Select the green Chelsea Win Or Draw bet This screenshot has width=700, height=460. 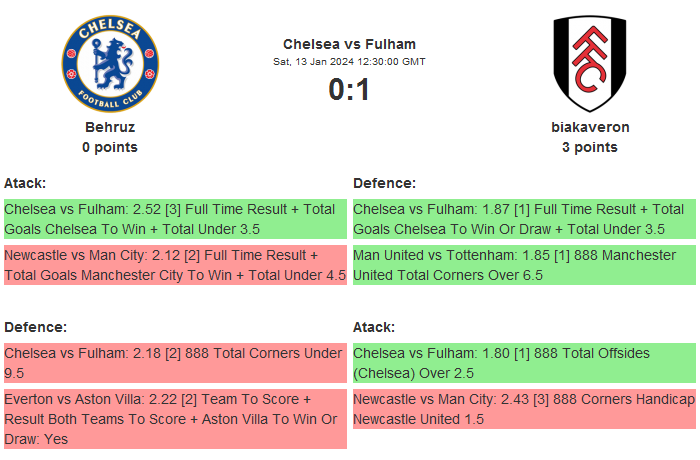523,219
